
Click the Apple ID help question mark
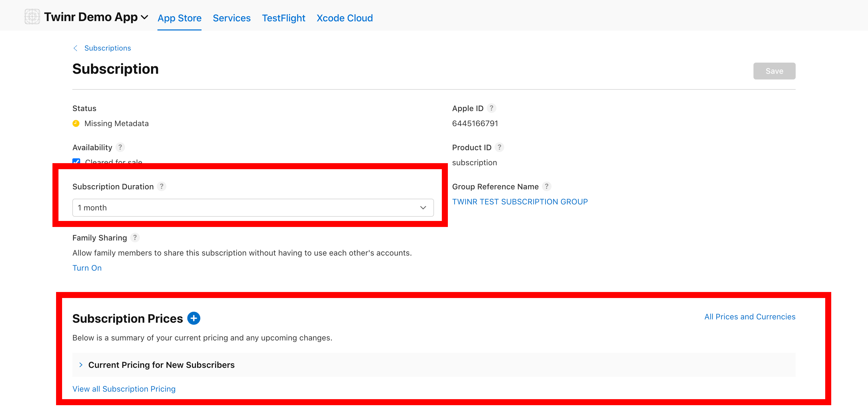coord(491,108)
